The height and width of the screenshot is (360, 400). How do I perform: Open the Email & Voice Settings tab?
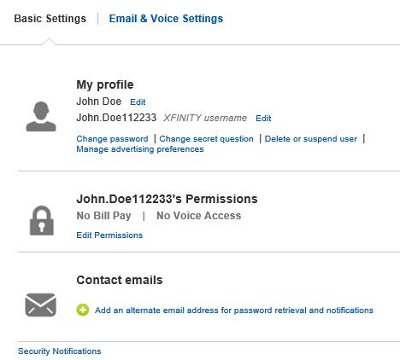[166, 18]
